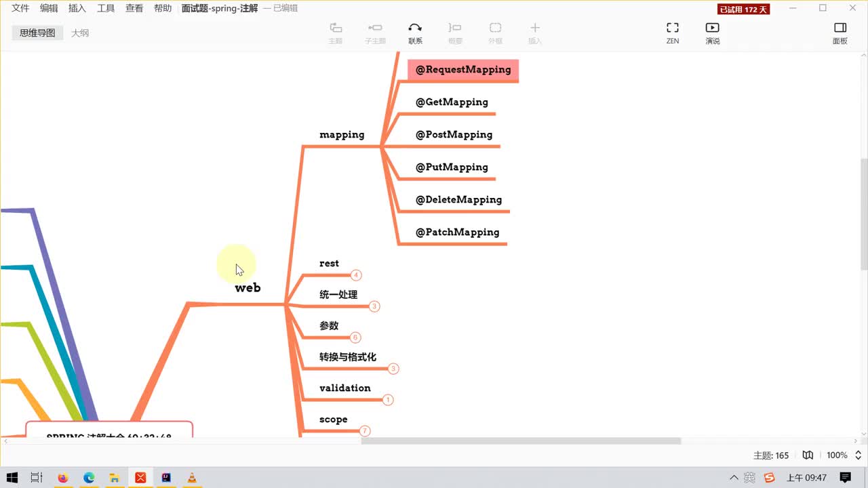The height and width of the screenshot is (488, 868).
Task: Select the @PostMapping node
Action: pyautogui.click(x=454, y=135)
